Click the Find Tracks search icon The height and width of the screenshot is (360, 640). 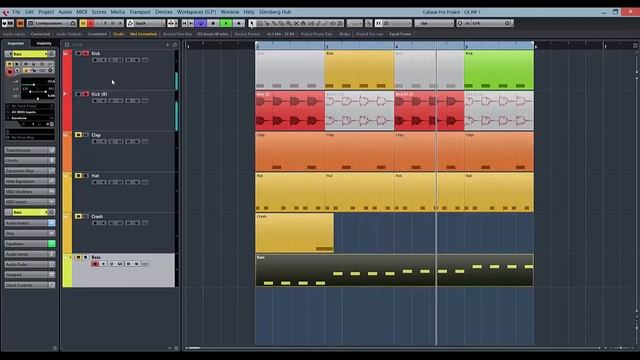pos(175,44)
